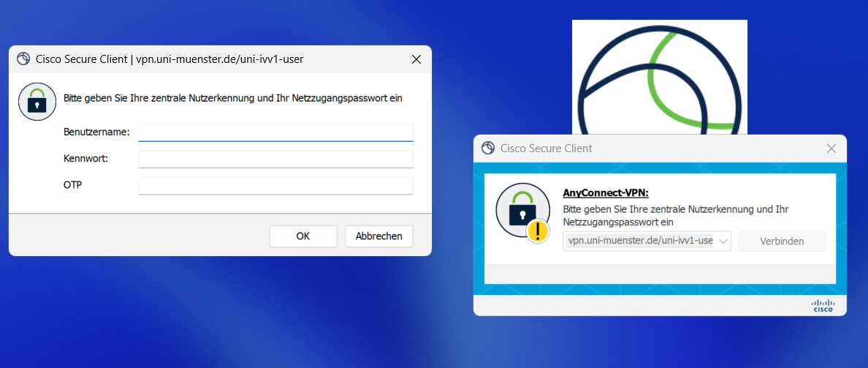868x368 pixels.
Task: Click the yellow warning badge on the padlock
Action: (x=538, y=232)
